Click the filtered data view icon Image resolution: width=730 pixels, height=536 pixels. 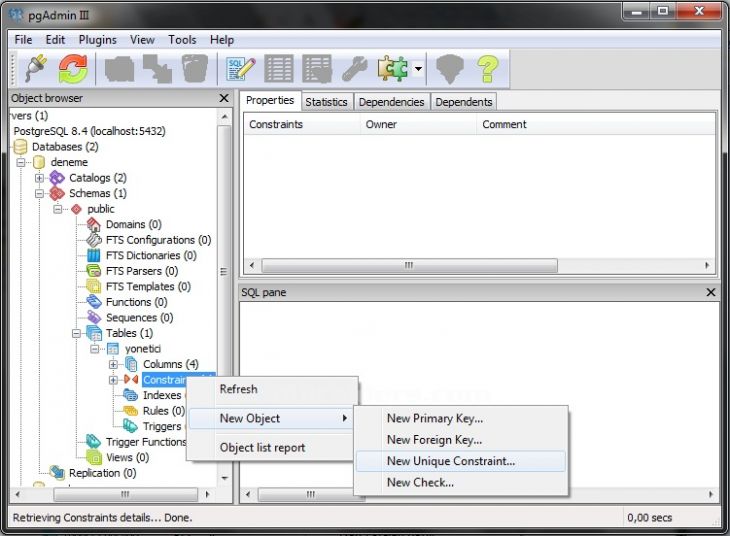[317, 69]
